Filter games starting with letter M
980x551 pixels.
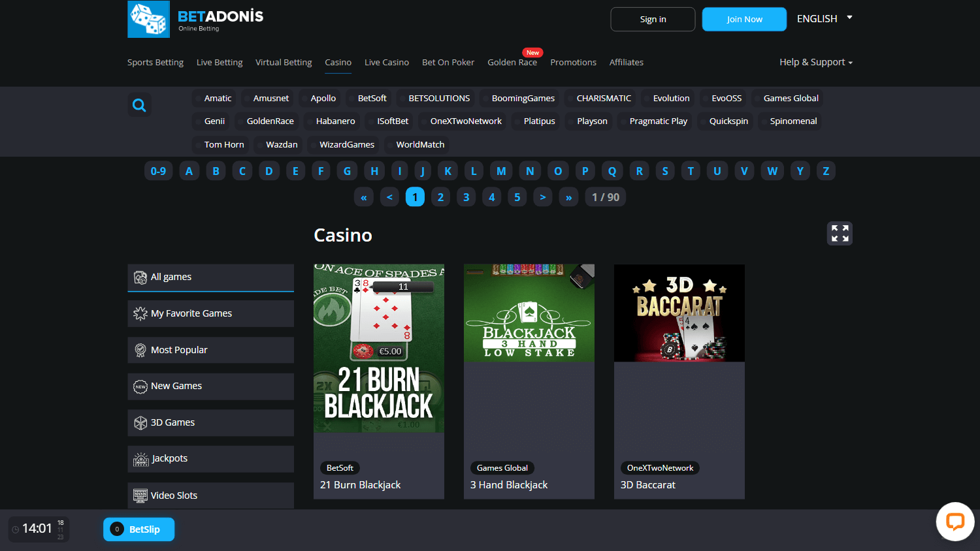pos(501,171)
